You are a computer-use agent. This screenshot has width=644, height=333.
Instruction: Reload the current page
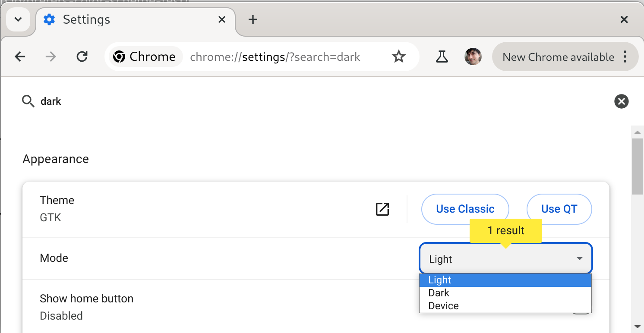coord(82,57)
